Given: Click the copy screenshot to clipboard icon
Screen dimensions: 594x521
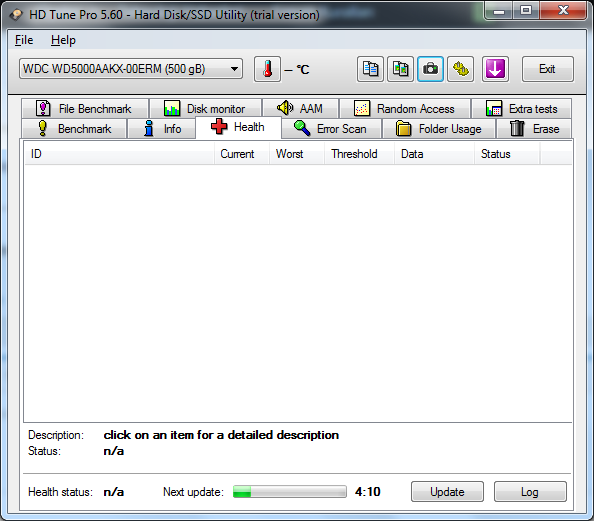Looking at the screenshot, I should tap(400, 69).
